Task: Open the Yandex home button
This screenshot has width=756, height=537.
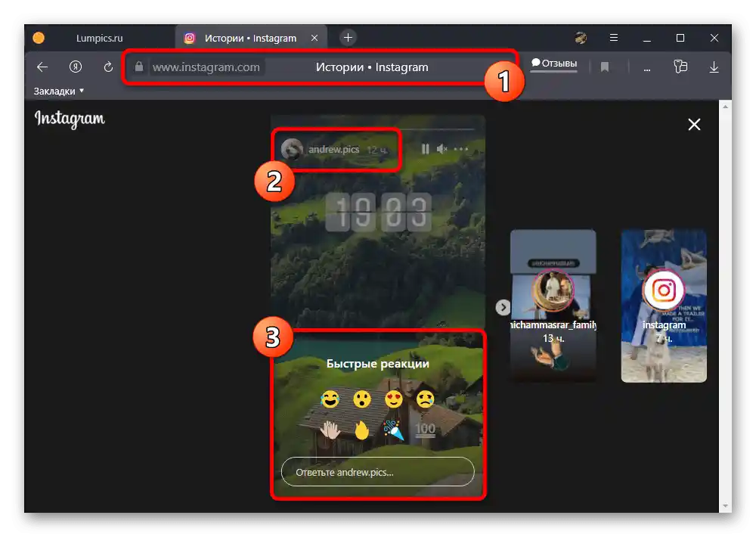Action: [x=75, y=67]
